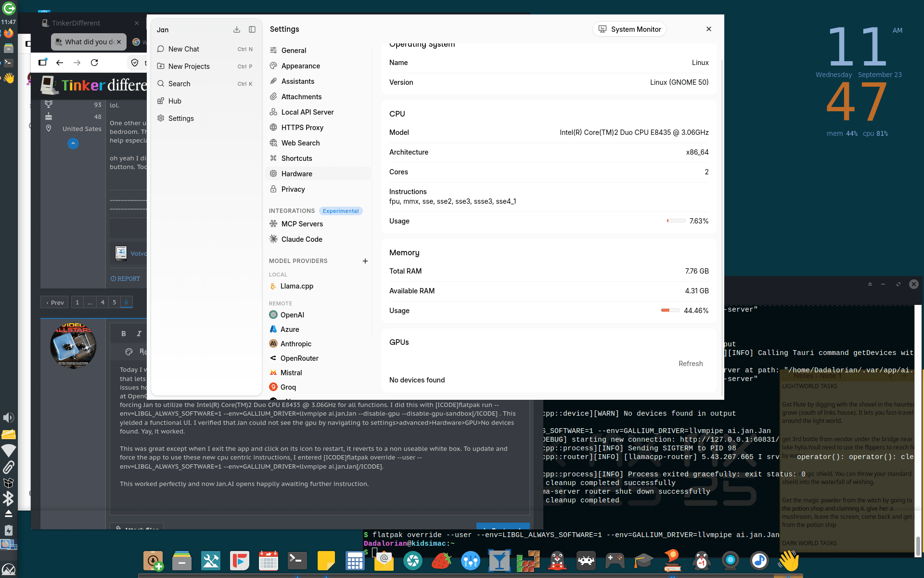Click the eject icon in left panel
The width and height of the screenshot is (924, 578).
click(9, 514)
